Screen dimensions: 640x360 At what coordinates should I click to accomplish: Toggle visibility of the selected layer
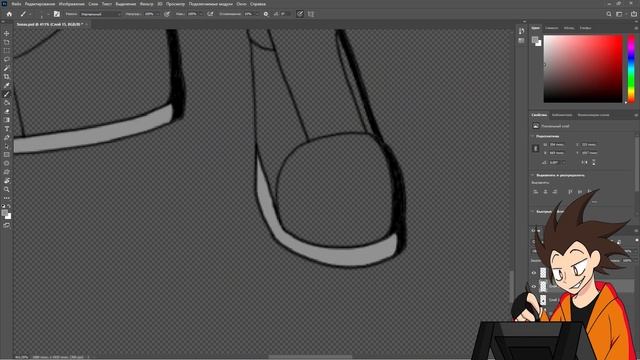534,287
